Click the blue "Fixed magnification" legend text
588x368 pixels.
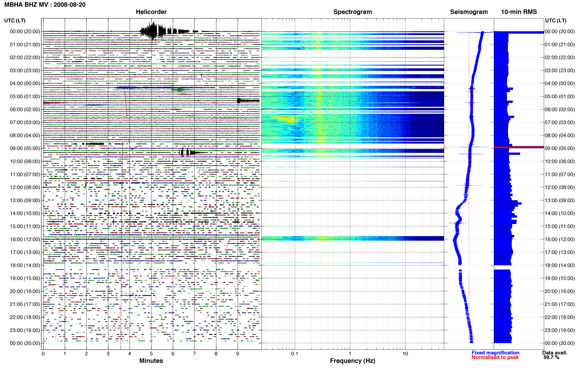click(x=495, y=353)
